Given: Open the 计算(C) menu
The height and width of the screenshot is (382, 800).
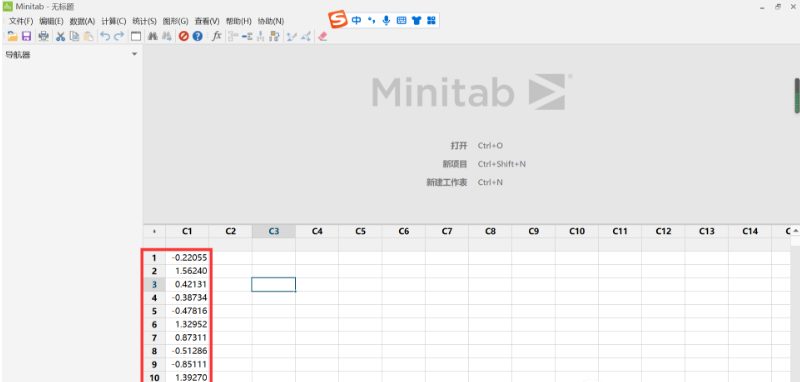Looking at the screenshot, I should (114, 21).
